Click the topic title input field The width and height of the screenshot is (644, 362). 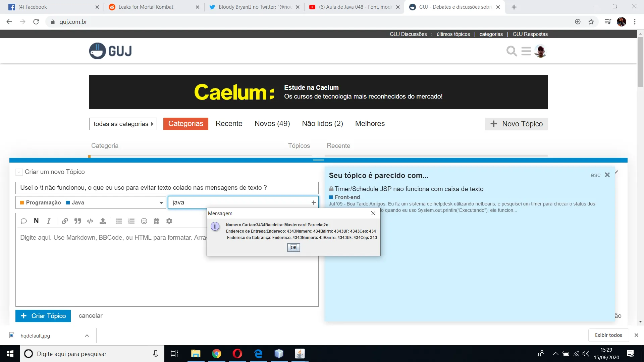tap(167, 188)
